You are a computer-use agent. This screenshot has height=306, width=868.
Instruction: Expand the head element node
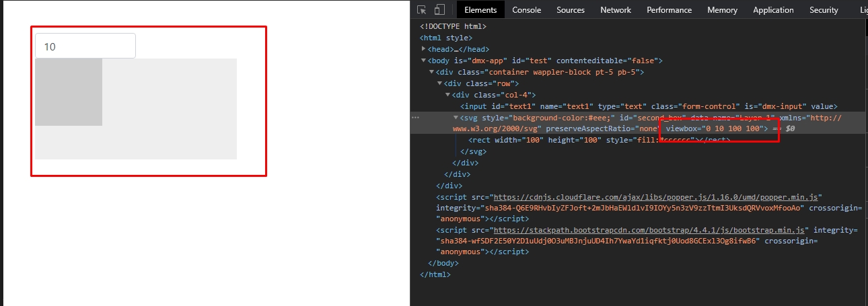pos(424,49)
